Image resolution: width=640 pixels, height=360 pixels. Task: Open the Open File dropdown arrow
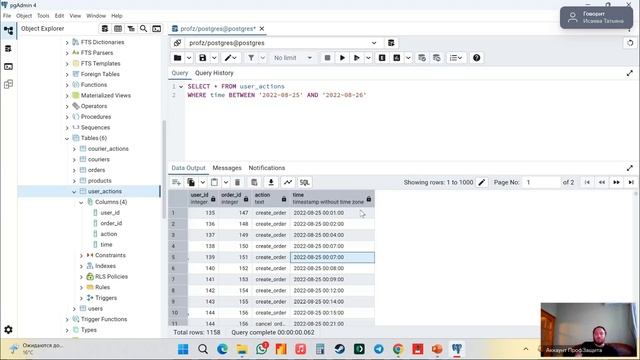pos(189,58)
